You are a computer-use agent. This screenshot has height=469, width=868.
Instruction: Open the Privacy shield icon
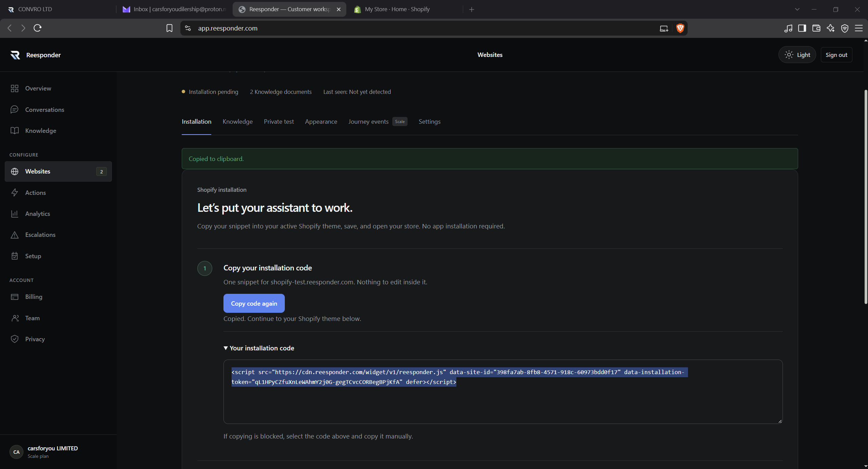coord(15,339)
